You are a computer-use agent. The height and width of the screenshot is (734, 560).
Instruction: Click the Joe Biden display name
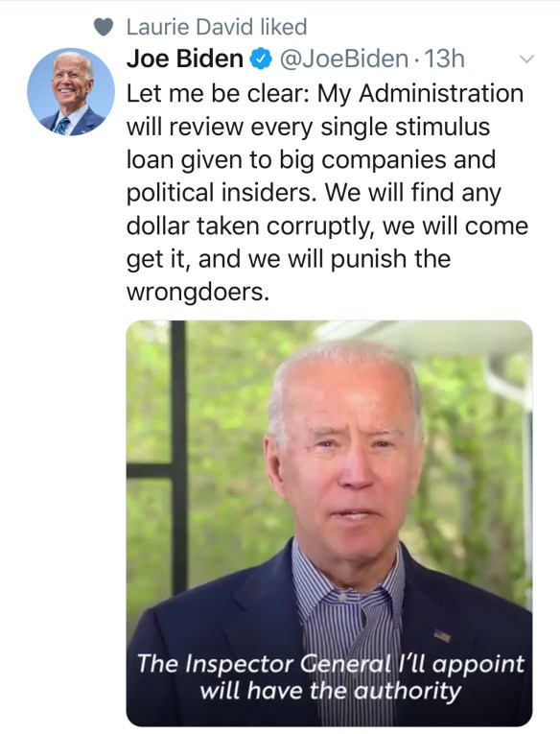(x=185, y=59)
